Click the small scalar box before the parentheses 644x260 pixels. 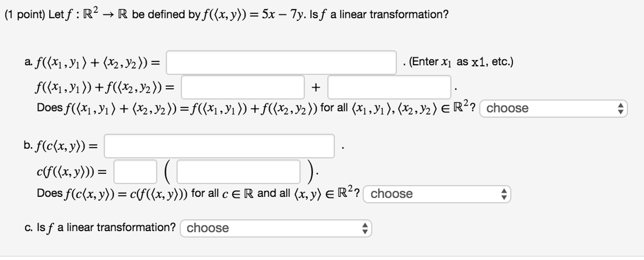point(135,171)
